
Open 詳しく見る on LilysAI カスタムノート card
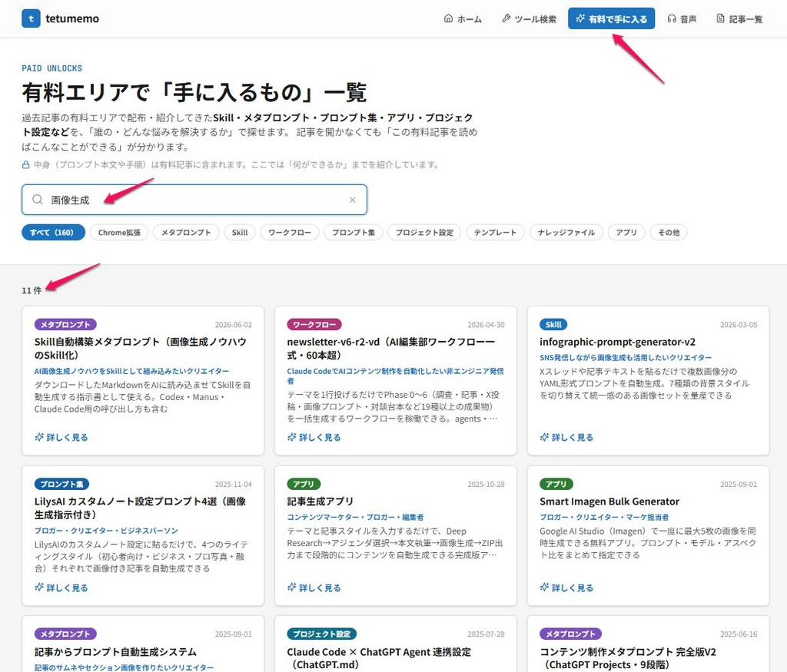[61, 588]
